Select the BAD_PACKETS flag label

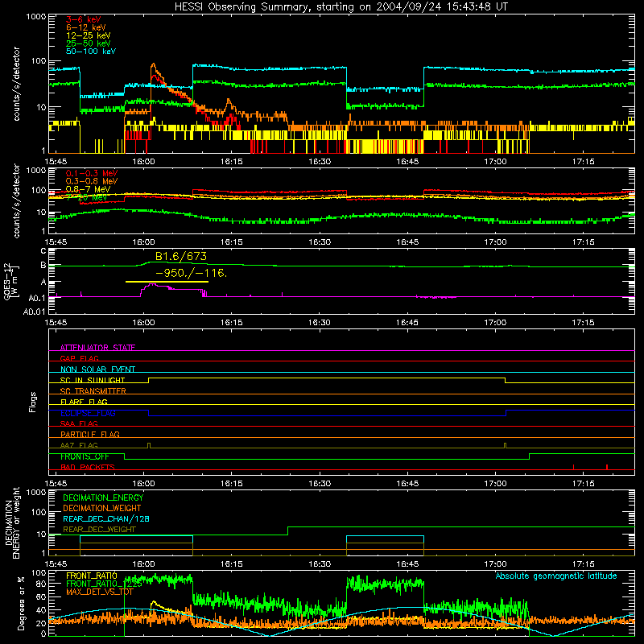(x=88, y=468)
